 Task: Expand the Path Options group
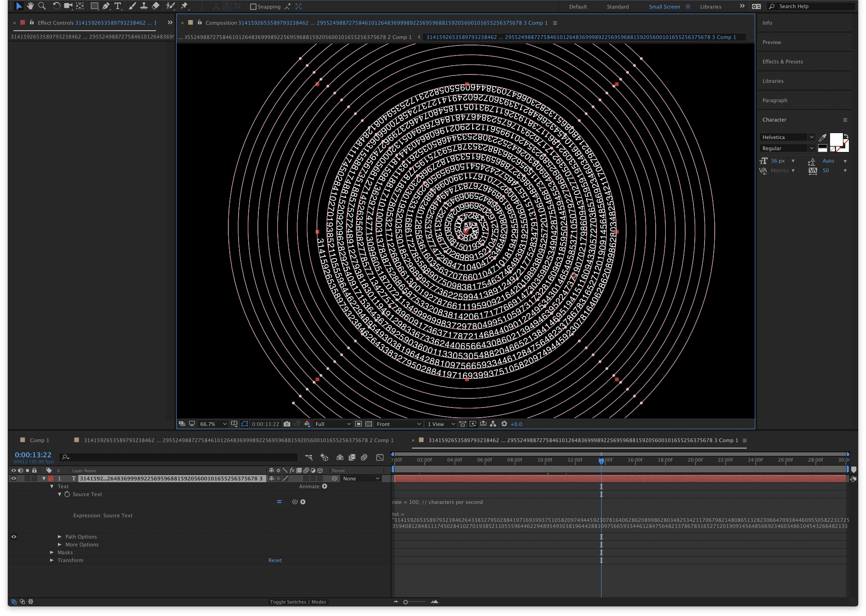(x=60, y=536)
